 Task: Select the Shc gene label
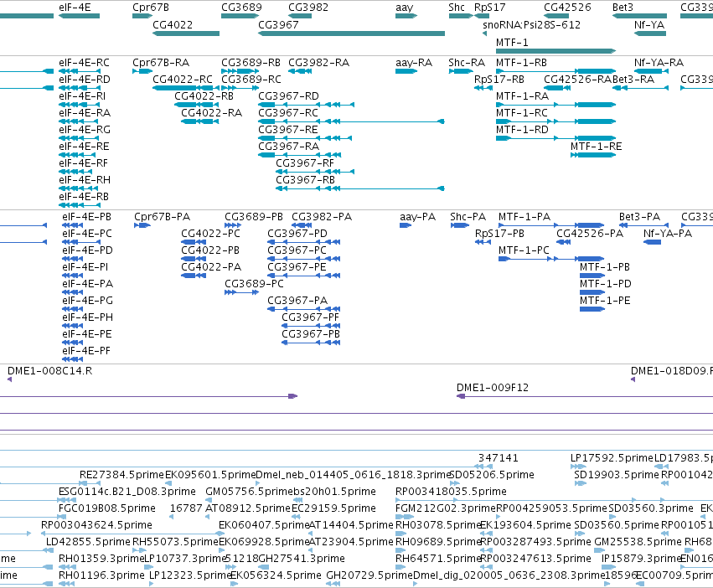point(457,8)
